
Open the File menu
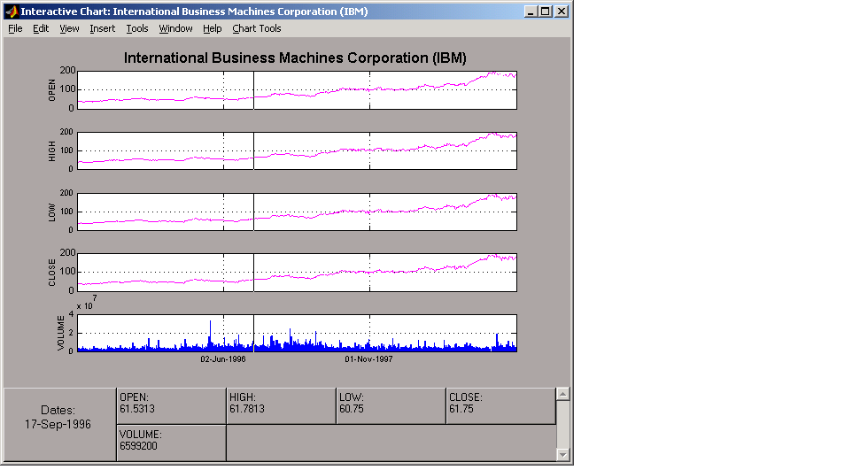pos(15,28)
